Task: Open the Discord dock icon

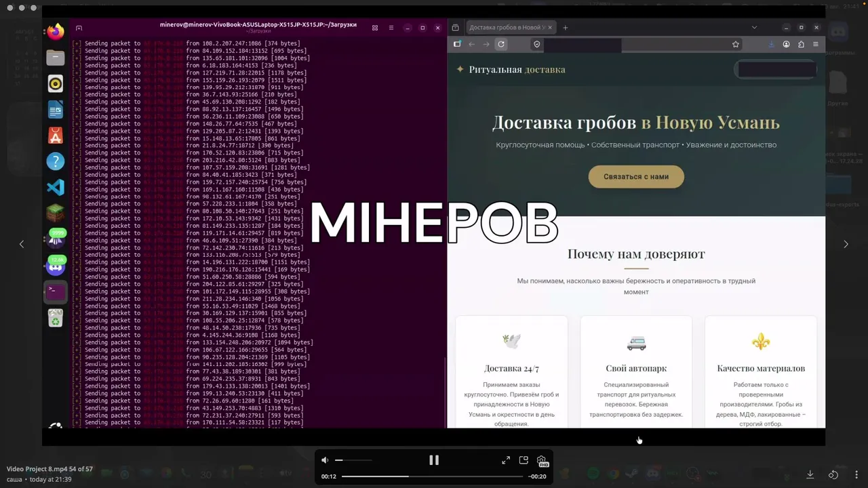Action: 56,266
